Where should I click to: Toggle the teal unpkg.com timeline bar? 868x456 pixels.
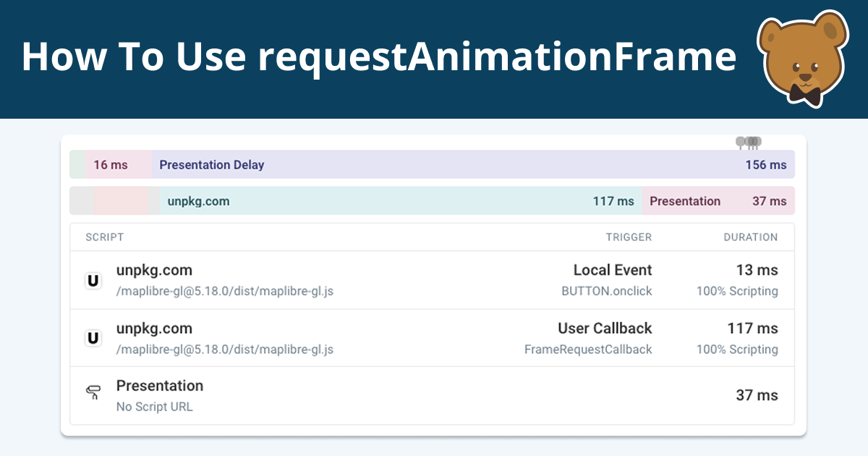(398, 200)
